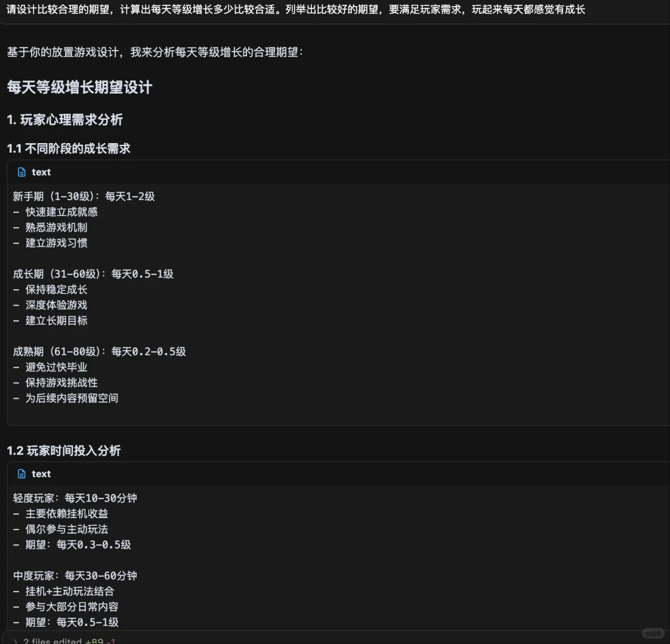The width and height of the screenshot is (670, 644).
Task: Select the heading '每天等级增长期望设计'
Action: (79, 87)
